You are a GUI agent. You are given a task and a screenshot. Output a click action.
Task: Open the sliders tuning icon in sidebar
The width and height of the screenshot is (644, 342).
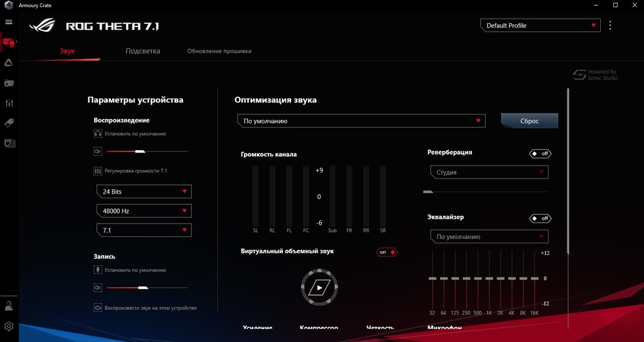[9, 103]
